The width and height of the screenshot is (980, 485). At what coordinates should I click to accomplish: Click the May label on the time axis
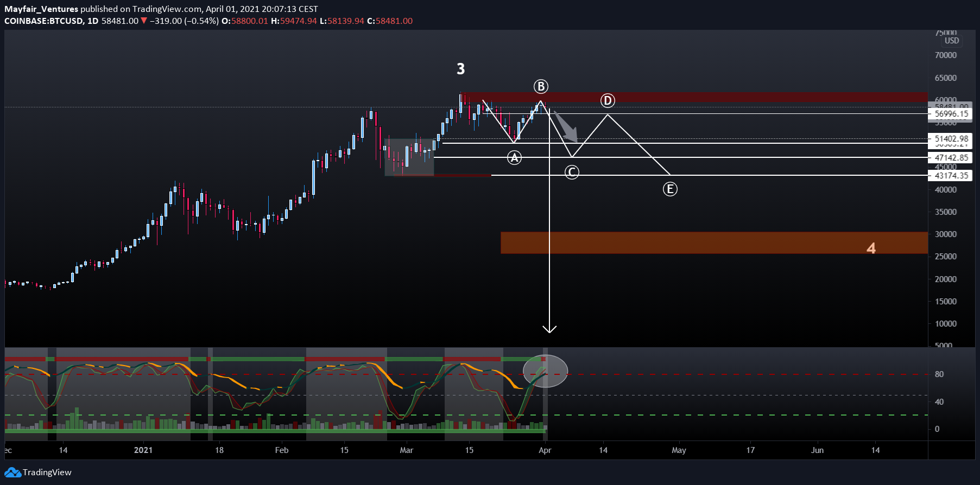click(679, 450)
